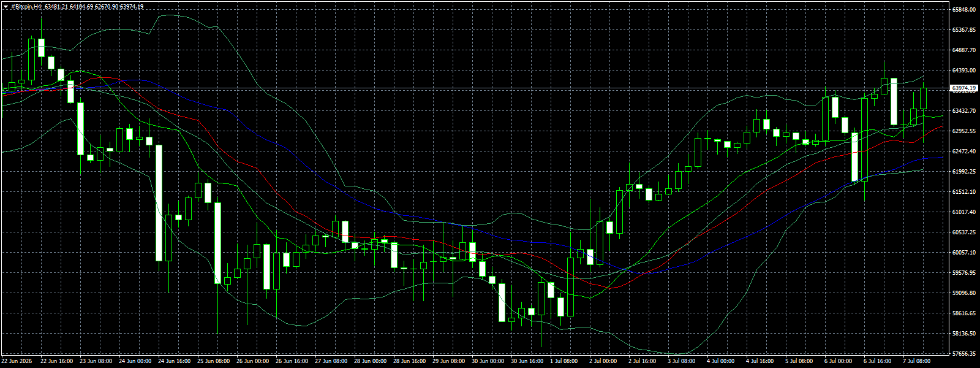
Task: Click the 28 Jun 00:00 time label
Action: (370, 361)
